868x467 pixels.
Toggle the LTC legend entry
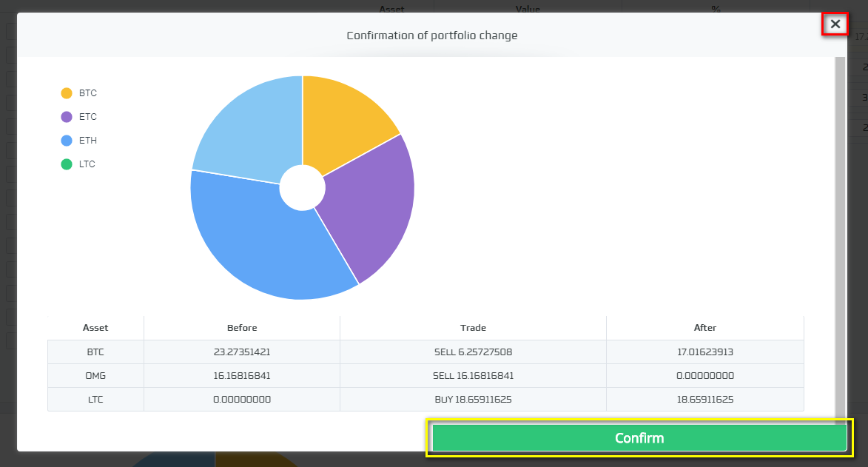78,164
